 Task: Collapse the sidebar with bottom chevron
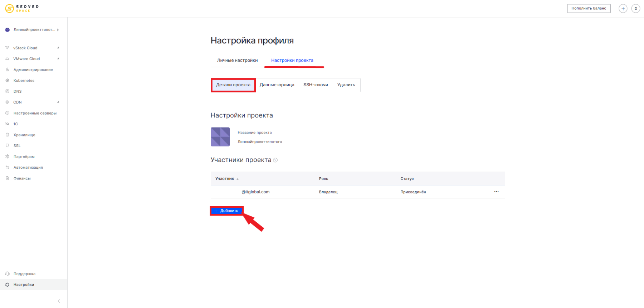(x=59, y=301)
